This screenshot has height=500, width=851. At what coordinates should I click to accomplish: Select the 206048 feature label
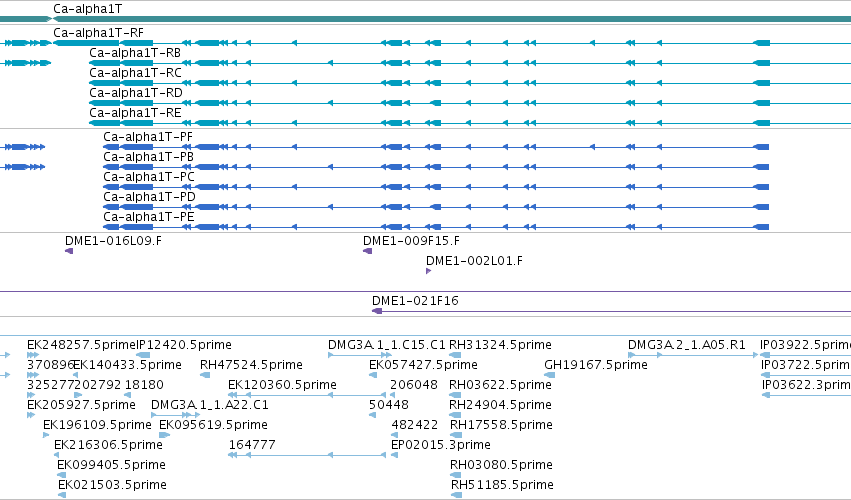(x=414, y=385)
